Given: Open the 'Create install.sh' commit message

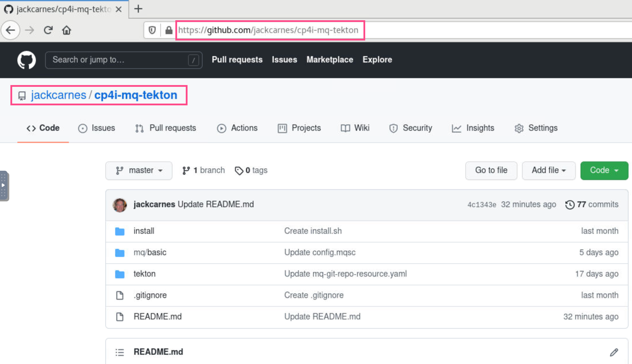Looking at the screenshot, I should point(313,231).
